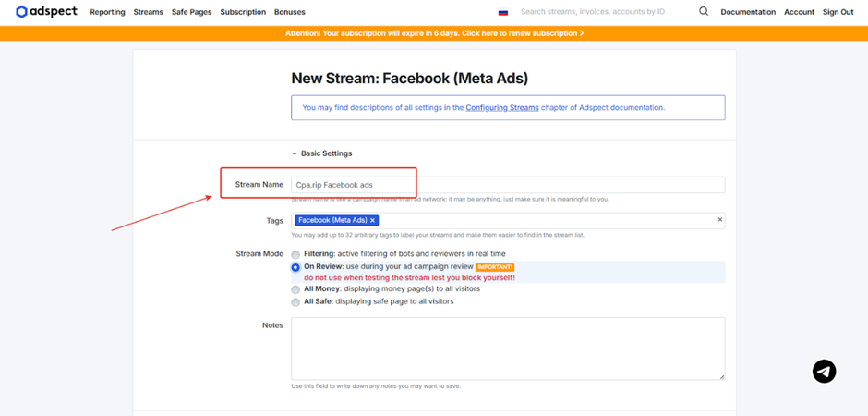Click Sign Out
The width and height of the screenshot is (868, 416).
[838, 12]
